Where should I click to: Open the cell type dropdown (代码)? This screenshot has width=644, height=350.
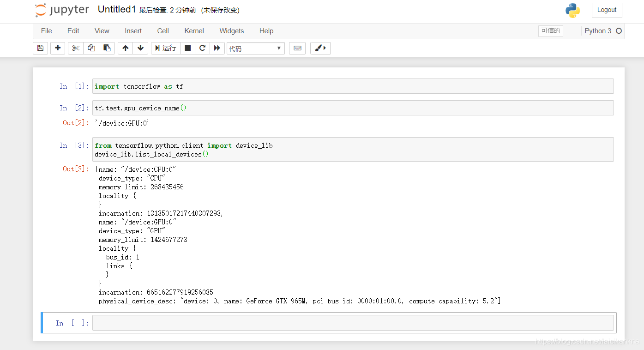(x=256, y=48)
